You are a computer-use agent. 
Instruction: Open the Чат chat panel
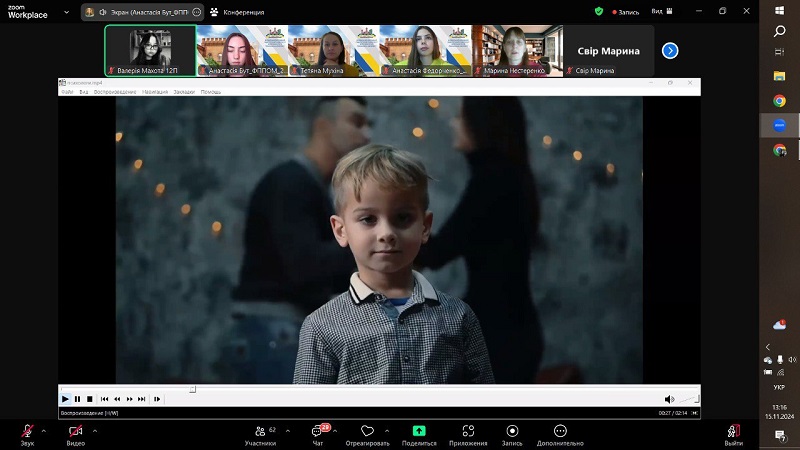(318, 435)
